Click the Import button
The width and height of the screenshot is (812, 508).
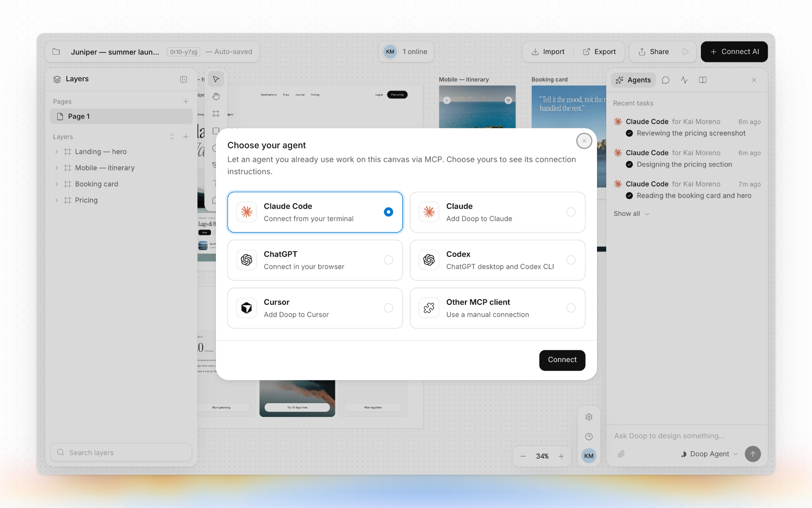point(548,52)
